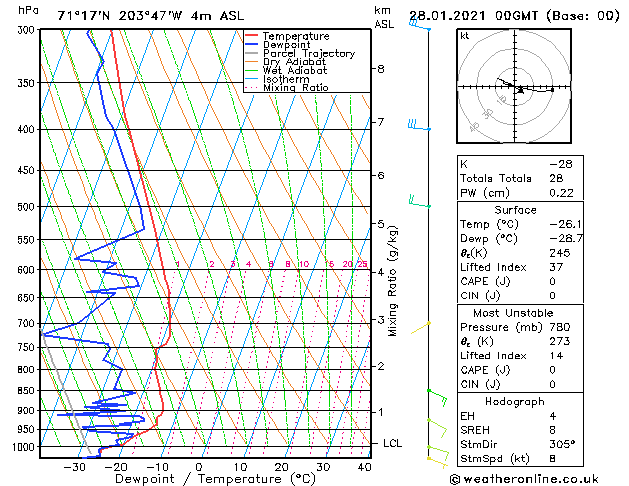Click the 'Dewpoint / Temperature (°C)' axis title

point(215,479)
